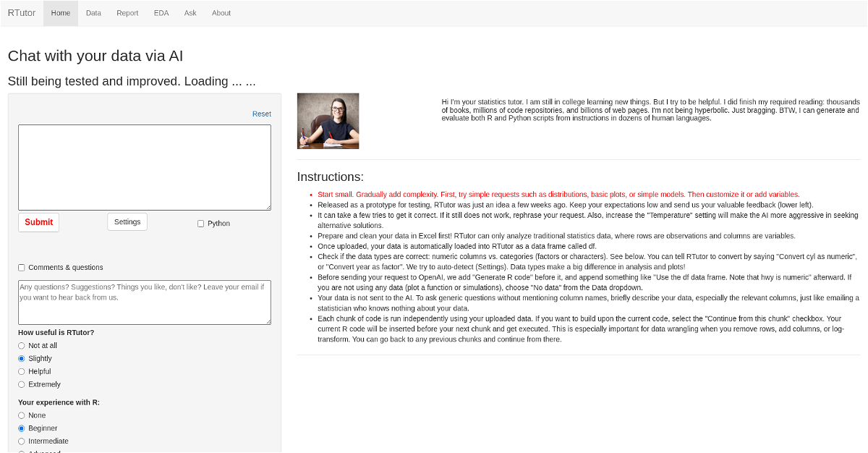The width and height of the screenshot is (868, 453).
Task: Open the Report tab
Action: (127, 13)
